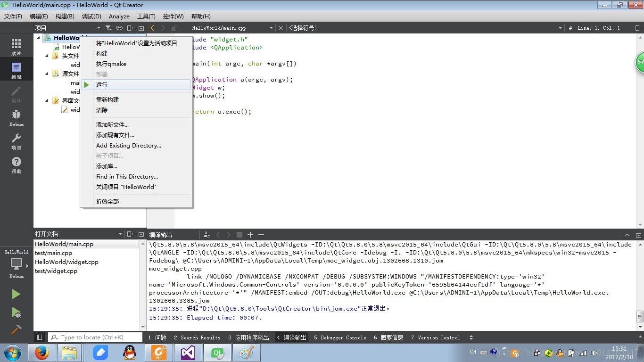Collapse the 头文件 folder

pos(47,56)
